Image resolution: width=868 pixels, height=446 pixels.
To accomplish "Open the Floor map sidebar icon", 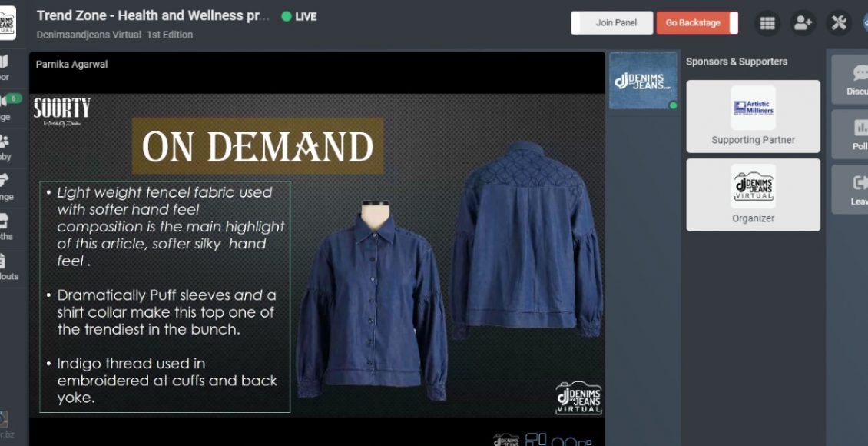I will [5, 68].
